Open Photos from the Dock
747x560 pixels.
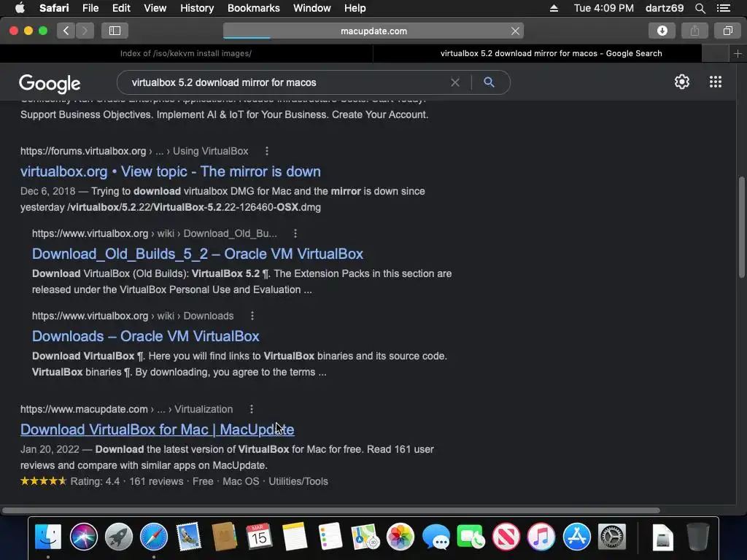tap(400, 537)
